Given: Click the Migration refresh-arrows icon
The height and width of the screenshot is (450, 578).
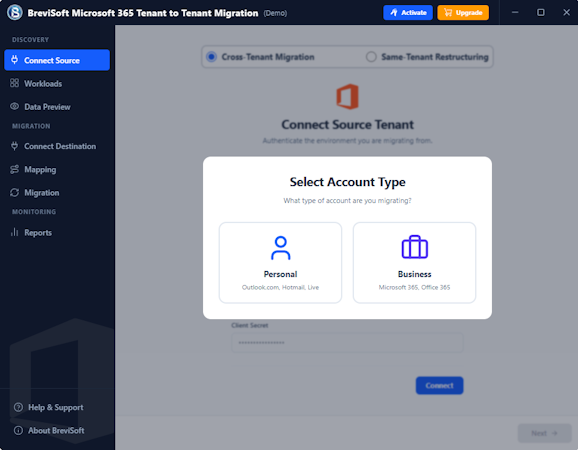Looking at the screenshot, I should point(14,192).
